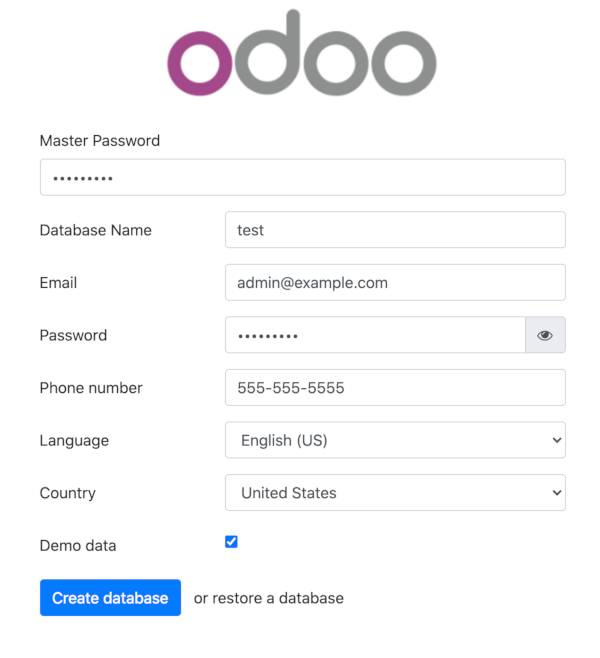Click the Master Password label text

[x=99, y=141]
